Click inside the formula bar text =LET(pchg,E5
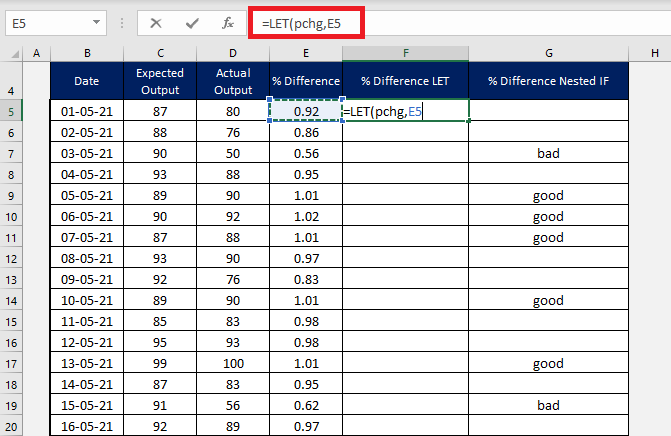This screenshot has height=436, width=671. point(301,24)
